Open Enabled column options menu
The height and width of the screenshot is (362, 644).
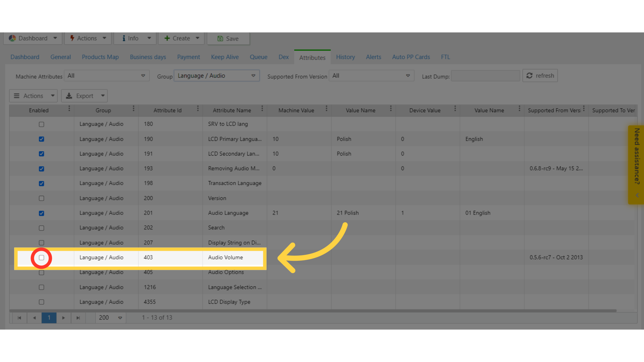pos(69,109)
